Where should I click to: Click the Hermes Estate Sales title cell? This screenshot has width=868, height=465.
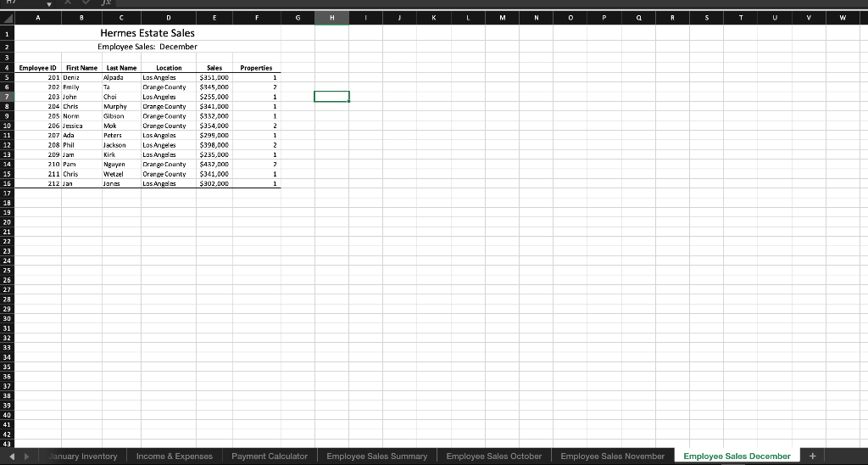tap(147, 33)
